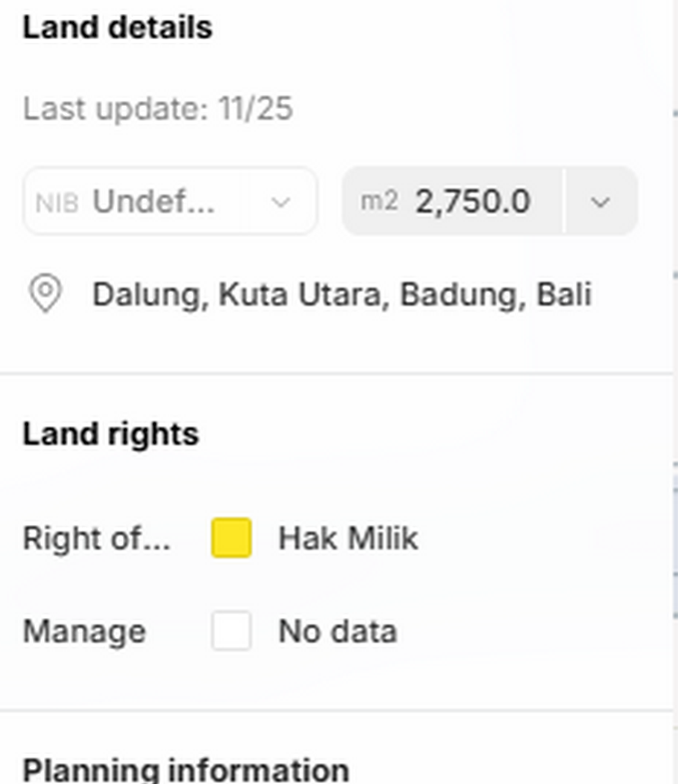Click the 'Bali' word in address
The image size is (678, 784).
pyautogui.click(x=564, y=295)
